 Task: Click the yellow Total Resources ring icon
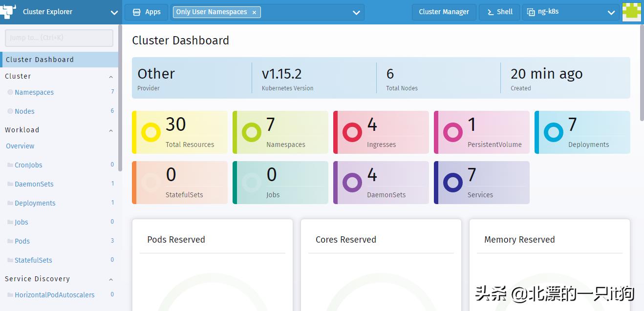(150, 132)
